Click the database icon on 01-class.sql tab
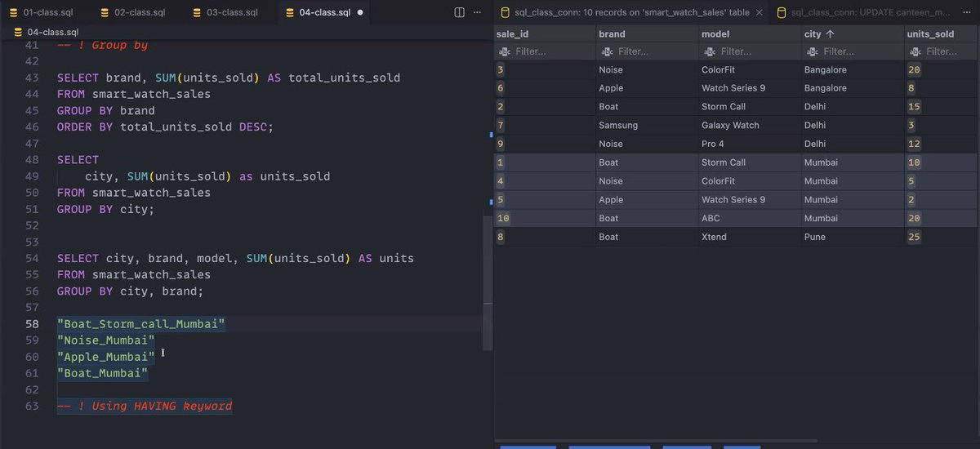The height and width of the screenshot is (449, 980). (x=14, y=13)
